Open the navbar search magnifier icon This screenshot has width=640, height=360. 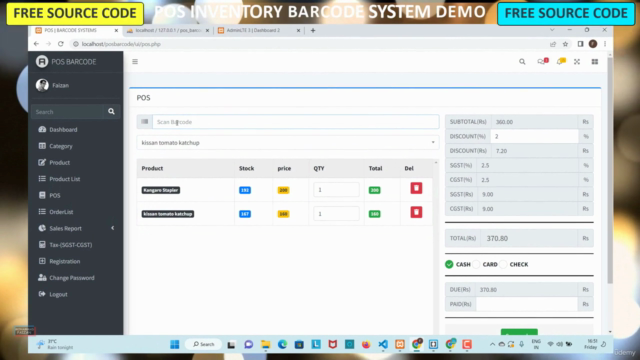522,62
